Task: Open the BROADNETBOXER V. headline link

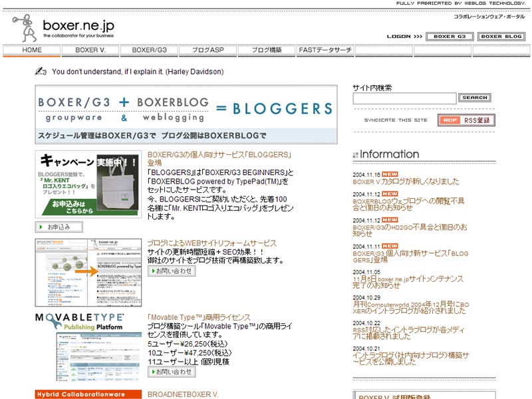Action: (x=183, y=394)
